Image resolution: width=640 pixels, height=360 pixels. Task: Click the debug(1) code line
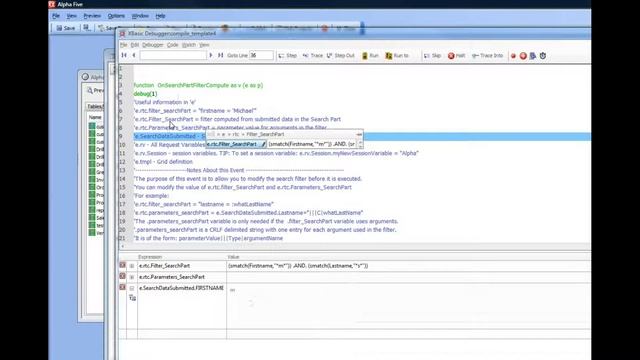(x=145, y=94)
